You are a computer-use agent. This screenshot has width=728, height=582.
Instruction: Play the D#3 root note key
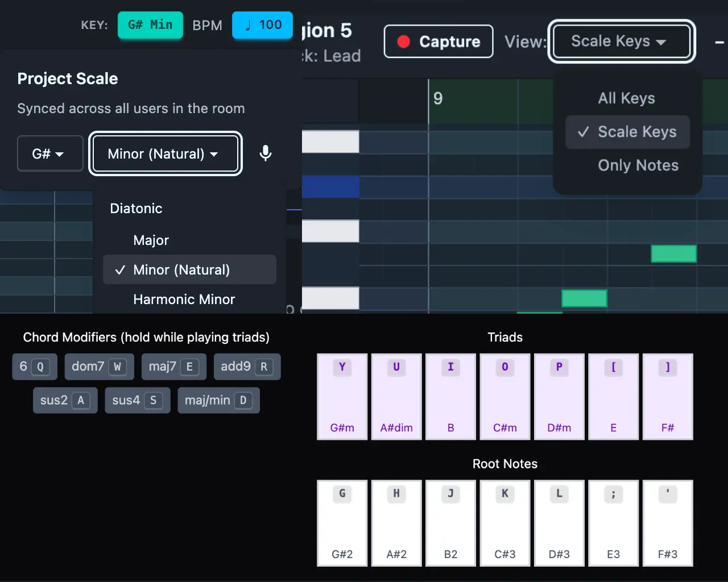pos(559,523)
